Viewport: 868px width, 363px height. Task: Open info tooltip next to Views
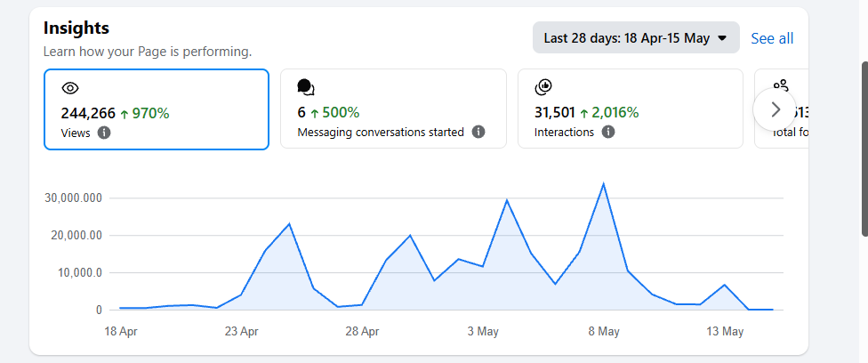(103, 133)
